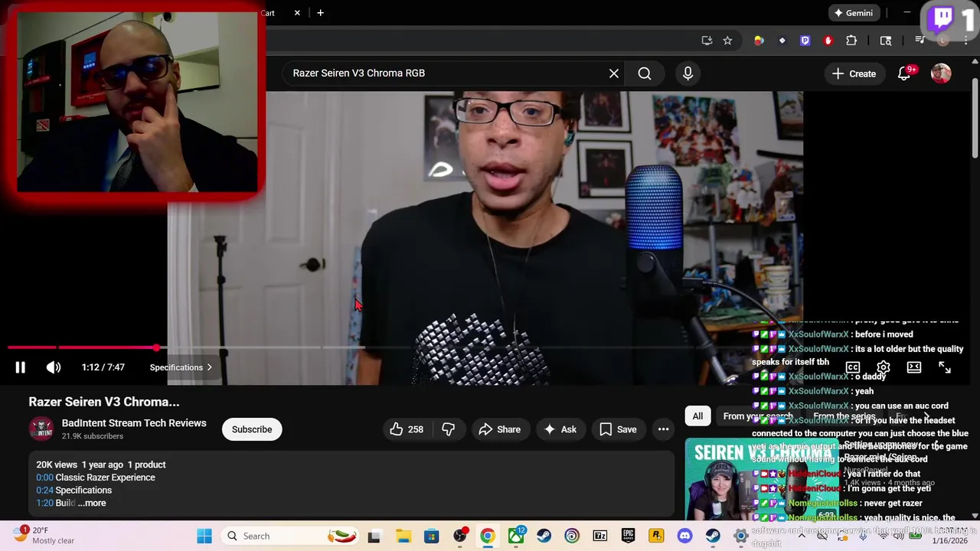980x551 pixels.
Task: Open the OBS Studio taskbar icon
Action: coord(460,536)
